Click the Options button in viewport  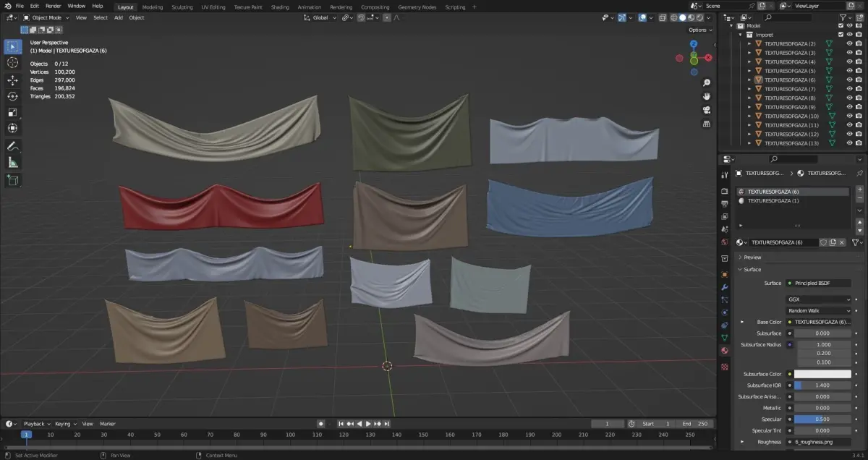coord(699,30)
